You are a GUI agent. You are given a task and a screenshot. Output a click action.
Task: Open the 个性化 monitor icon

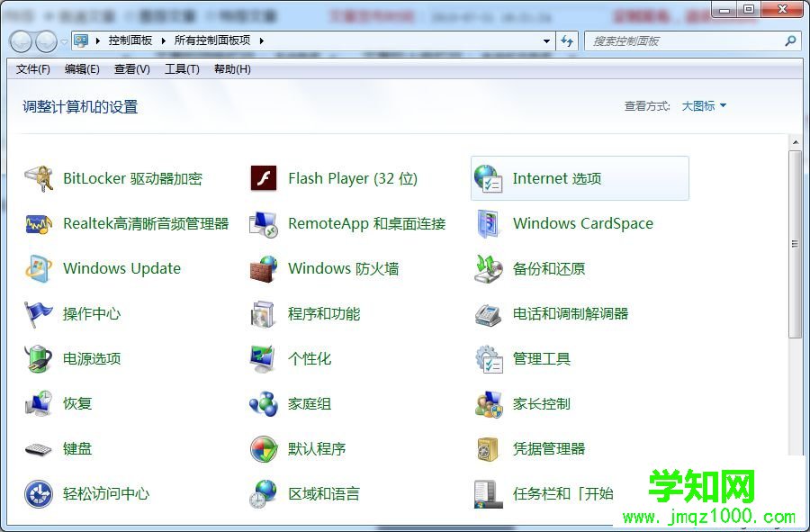(264, 358)
